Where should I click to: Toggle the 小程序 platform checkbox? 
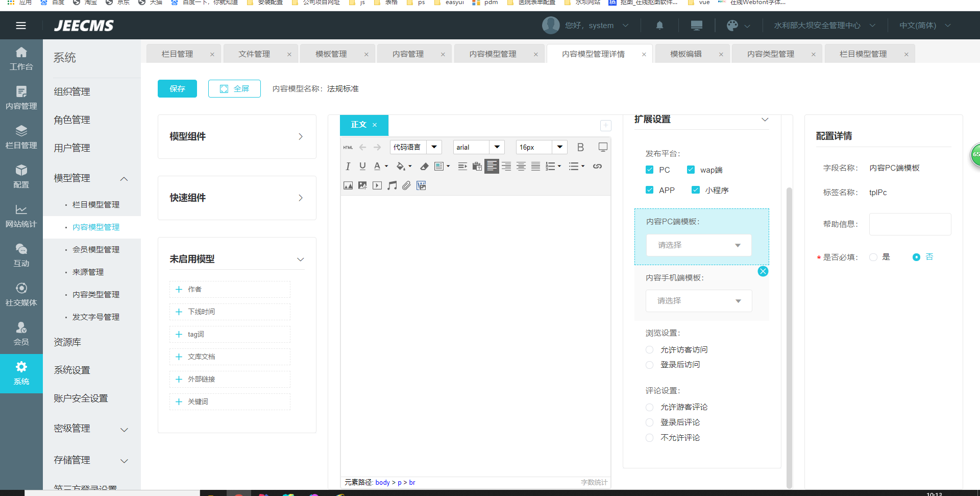click(696, 190)
